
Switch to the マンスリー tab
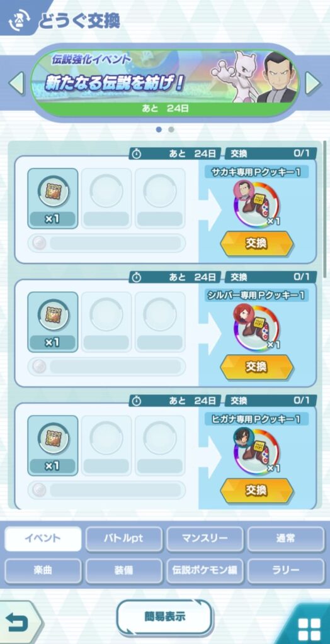(205, 539)
